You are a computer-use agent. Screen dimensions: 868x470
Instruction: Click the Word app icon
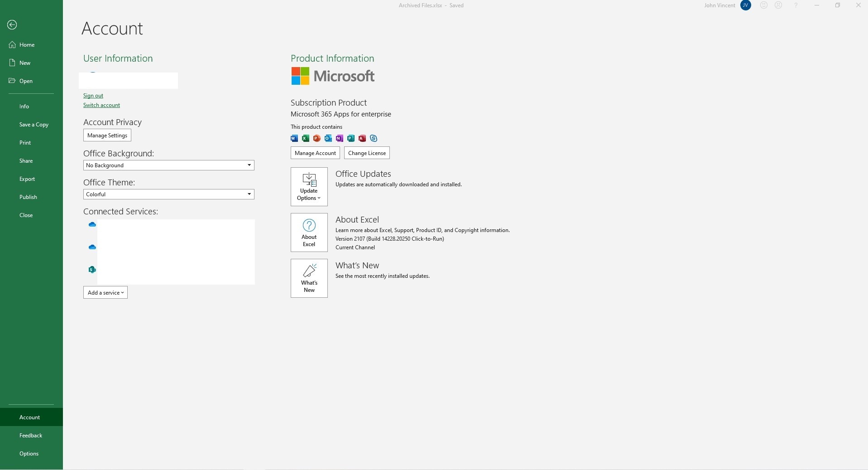pyautogui.click(x=294, y=138)
